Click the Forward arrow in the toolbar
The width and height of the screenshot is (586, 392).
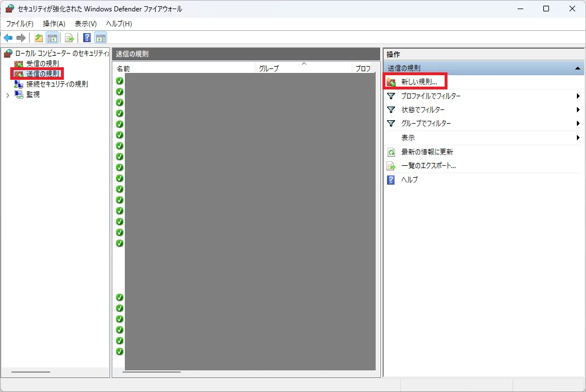click(x=21, y=38)
